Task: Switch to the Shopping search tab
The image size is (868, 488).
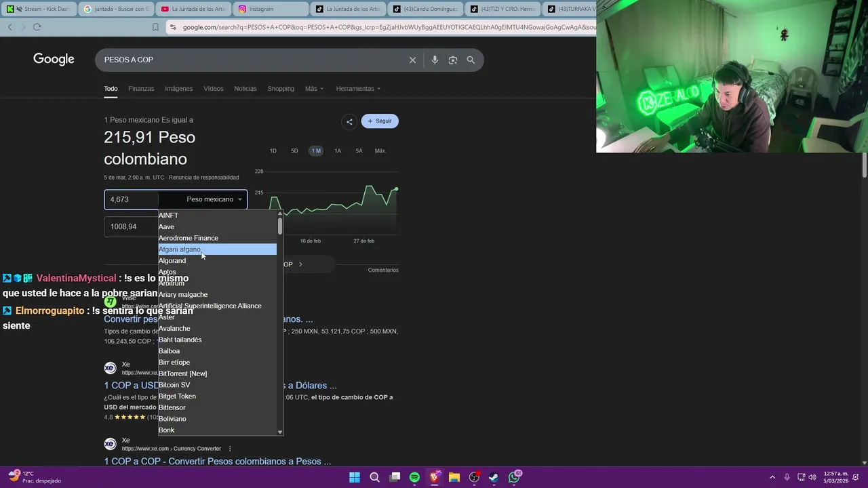Action: point(281,89)
